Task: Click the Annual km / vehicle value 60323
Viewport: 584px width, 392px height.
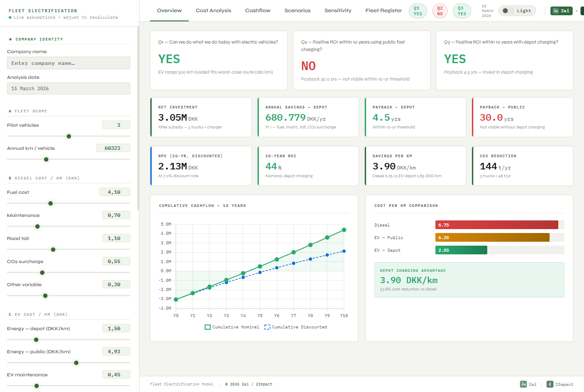Action: tap(113, 148)
